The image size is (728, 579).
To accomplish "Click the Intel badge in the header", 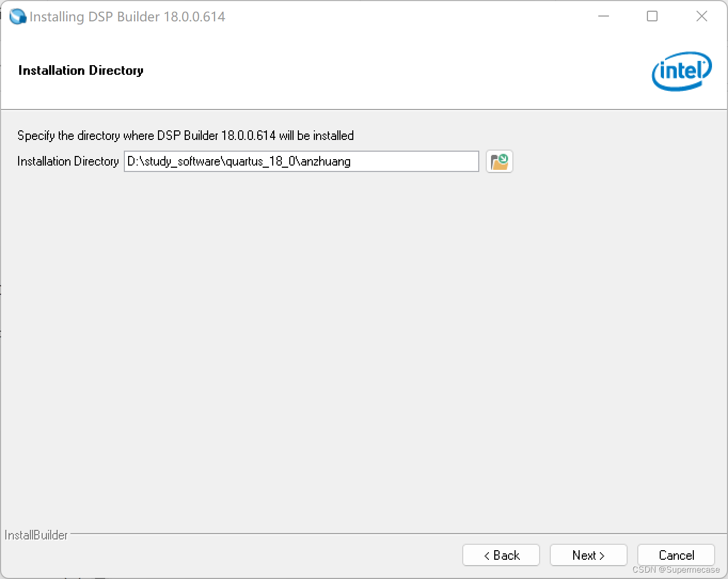I will pyautogui.click(x=681, y=71).
